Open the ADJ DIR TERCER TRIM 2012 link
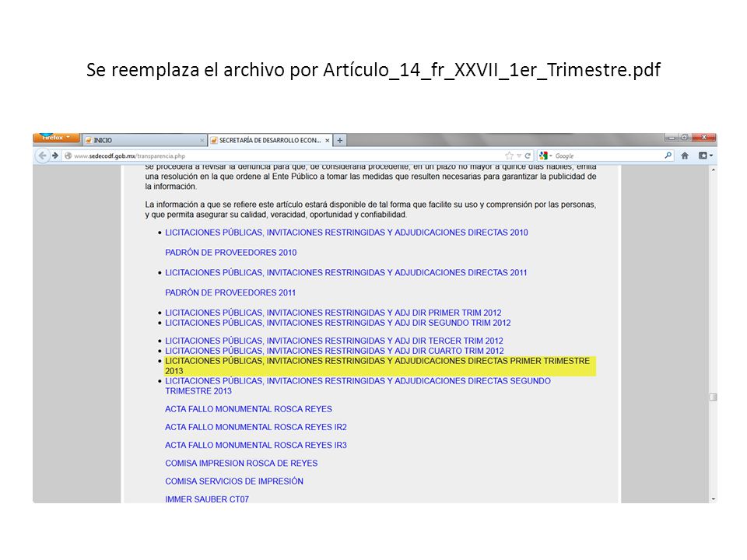This screenshot has height=560, width=747. [x=334, y=341]
